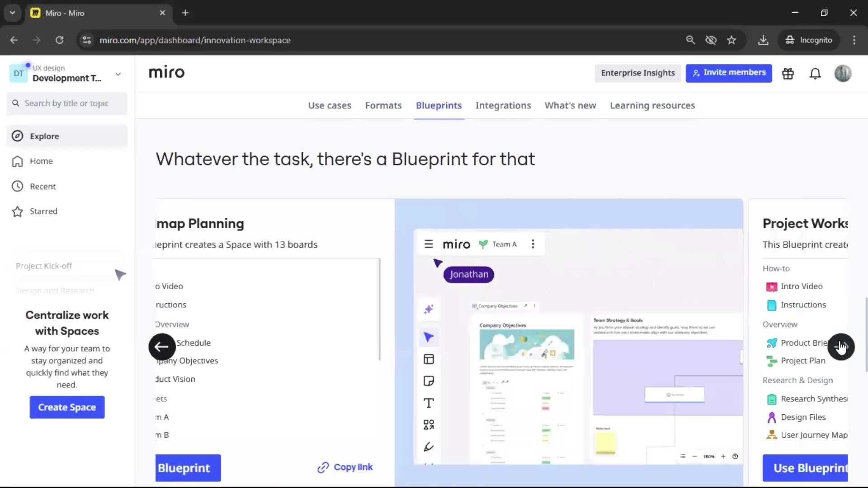Click the User Journey Map item
The image size is (868, 488).
click(807, 435)
